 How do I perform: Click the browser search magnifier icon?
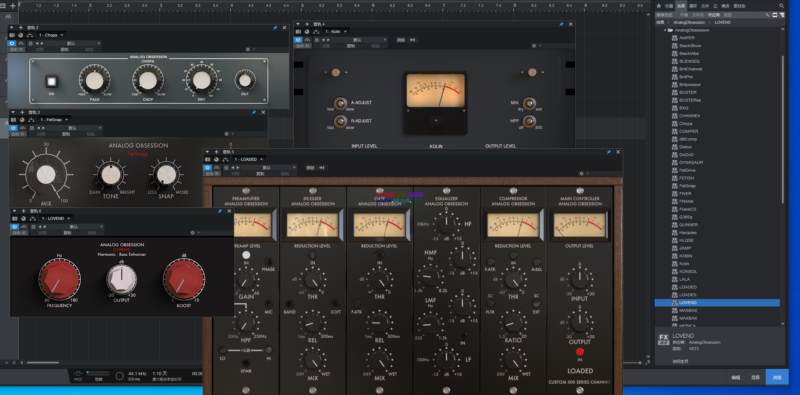782,6
